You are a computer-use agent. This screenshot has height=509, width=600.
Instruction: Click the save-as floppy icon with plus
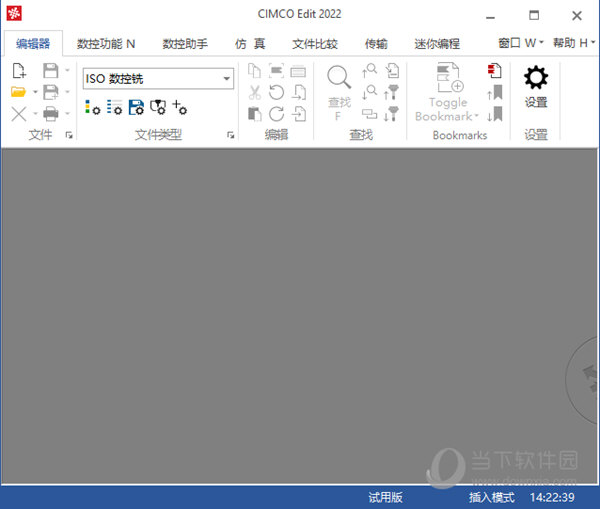tap(51, 92)
